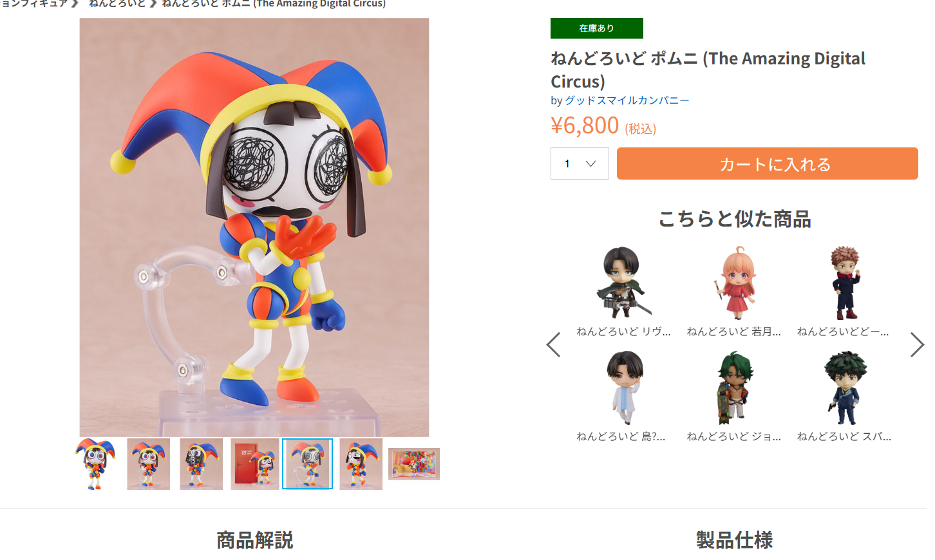Open ねんどろいどどー... figure product

tap(844, 291)
